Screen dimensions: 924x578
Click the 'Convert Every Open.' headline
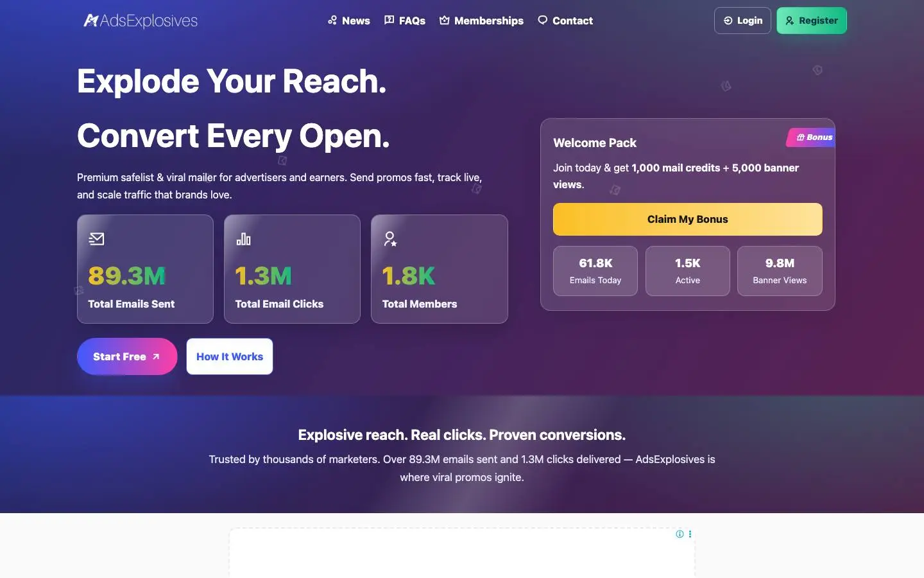click(234, 136)
